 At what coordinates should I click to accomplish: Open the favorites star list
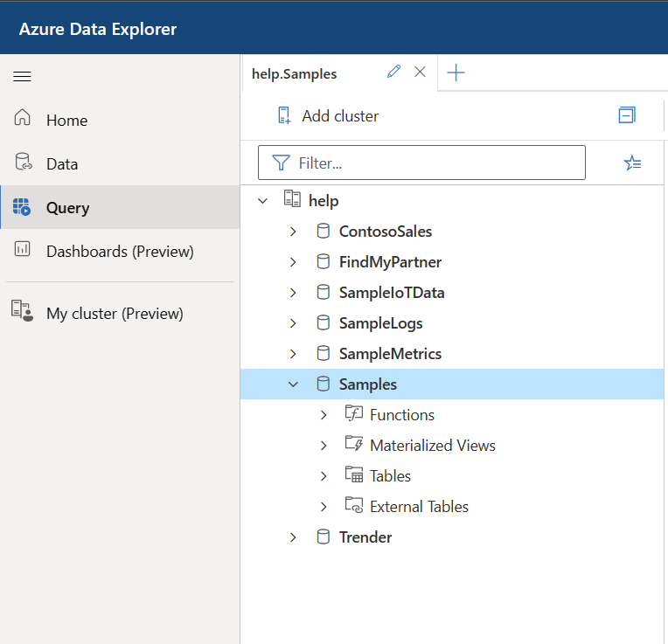633,163
